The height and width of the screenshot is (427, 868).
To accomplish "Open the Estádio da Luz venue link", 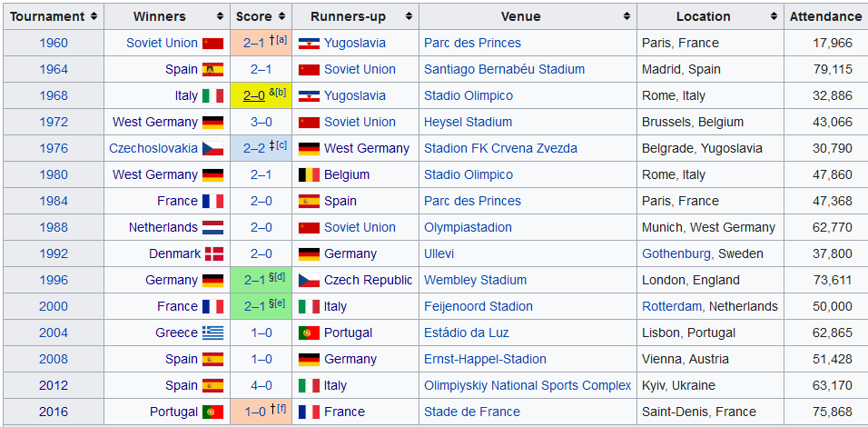I will (467, 333).
